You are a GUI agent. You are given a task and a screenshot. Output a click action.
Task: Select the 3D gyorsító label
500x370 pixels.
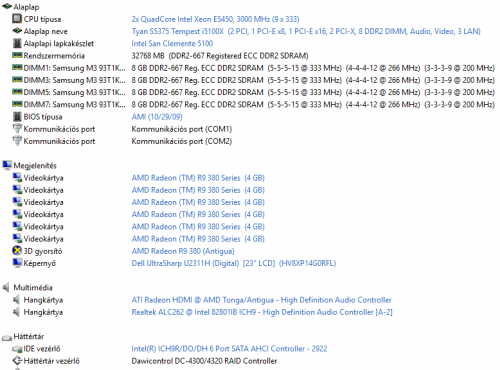pyautogui.click(x=43, y=251)
